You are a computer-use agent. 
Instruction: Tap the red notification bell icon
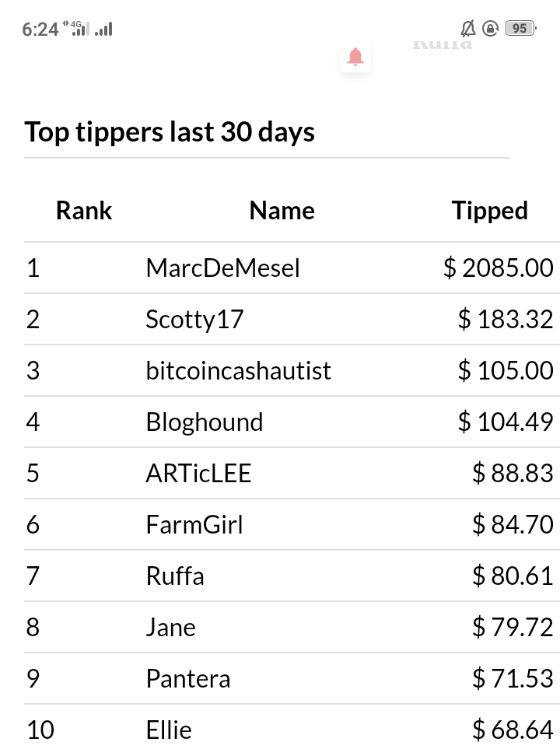pyautogui.click(x=355, y=57)
